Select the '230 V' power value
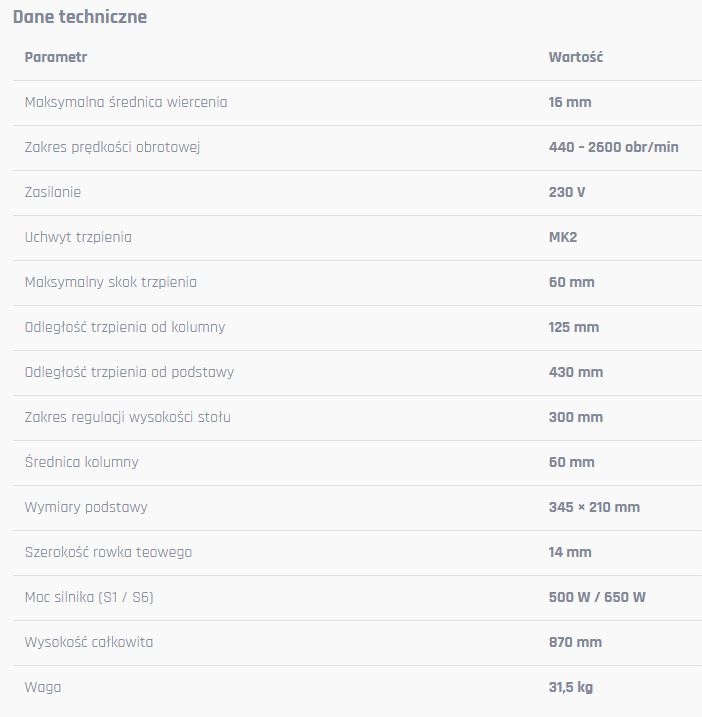 tap(567, 192)
